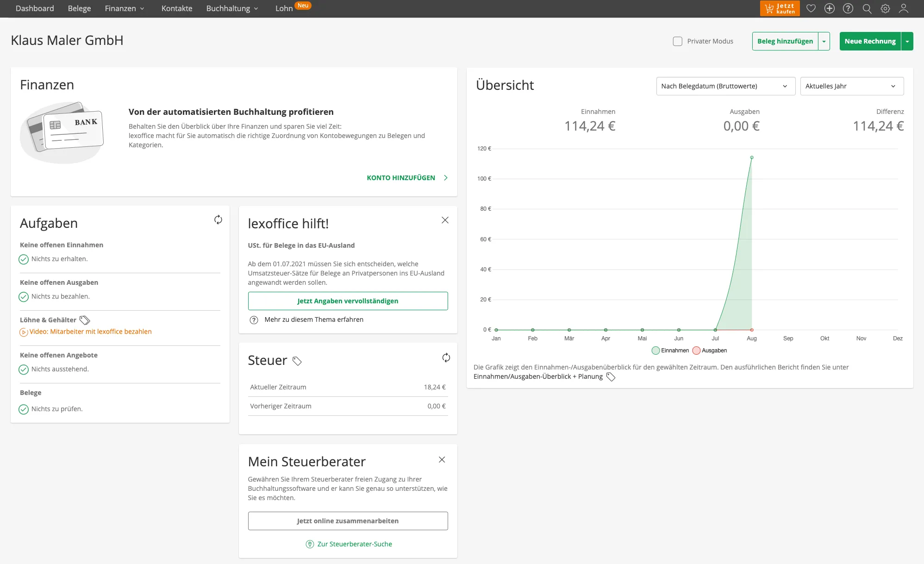Click Mehr zu diesem Thema erfahren link

314,320
